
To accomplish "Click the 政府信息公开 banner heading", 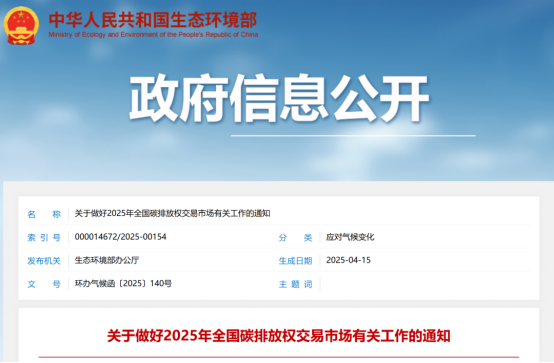I will (279, 98).
